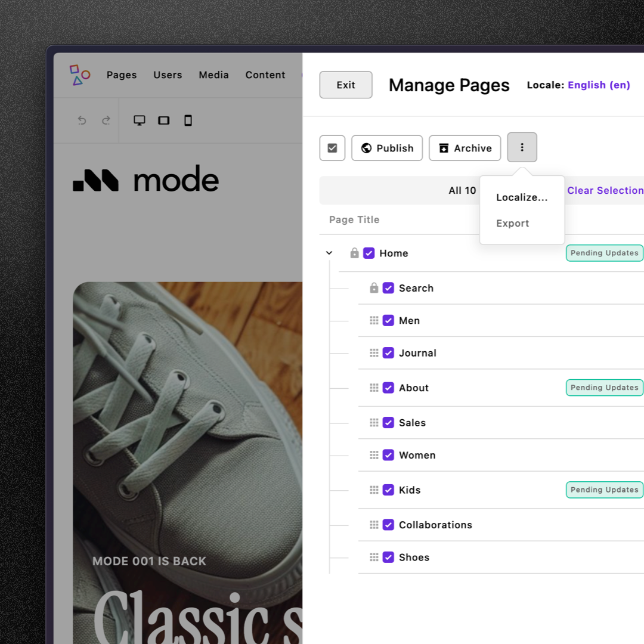This screenshot has height=644, width=644.
Task: Collapse the Home page tree
Action: point(329,253)
